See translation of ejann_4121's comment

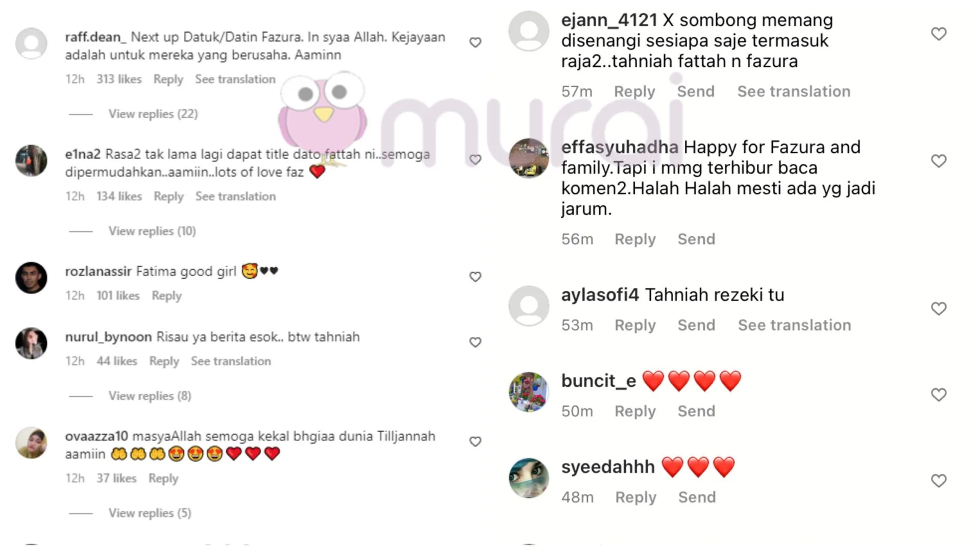coord(794,91)
